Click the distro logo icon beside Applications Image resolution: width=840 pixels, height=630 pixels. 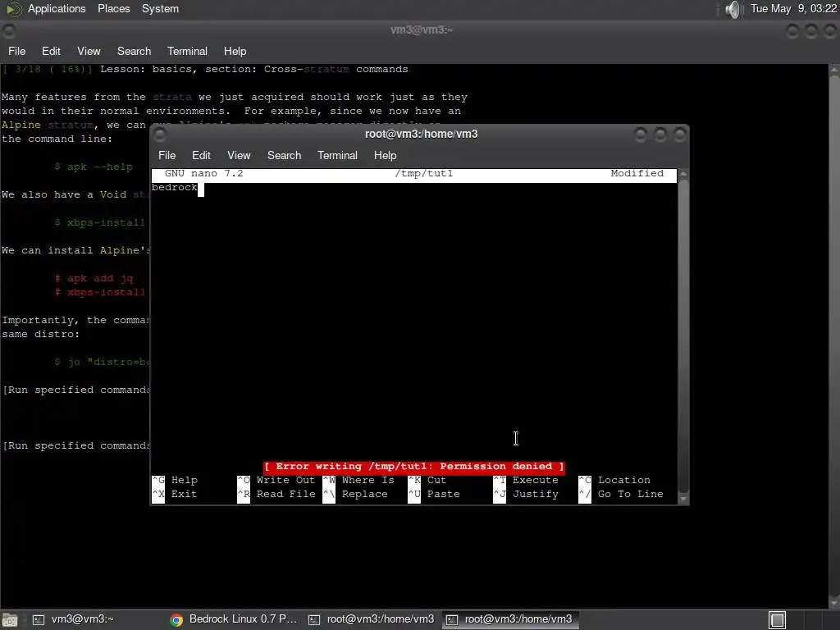pyautogui.click(x=13, y=8)
